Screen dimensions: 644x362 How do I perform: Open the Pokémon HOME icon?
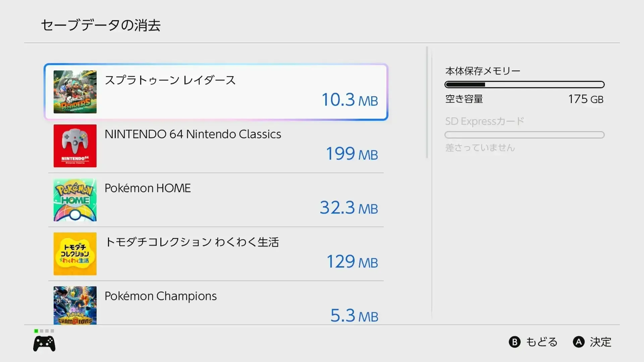coord(75,200)
